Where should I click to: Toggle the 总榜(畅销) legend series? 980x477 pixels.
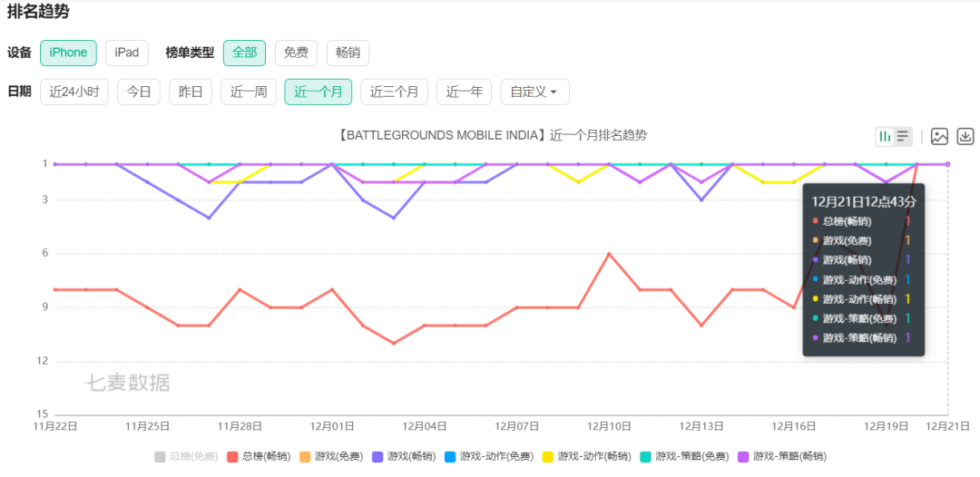pyautogui.click(x=259, y=456)
